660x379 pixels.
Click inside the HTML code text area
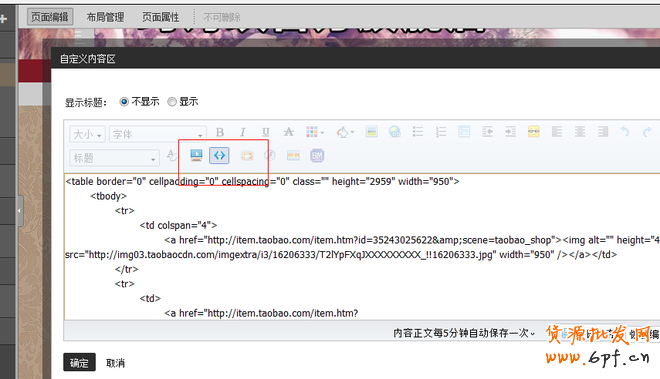tap(362, 247)
